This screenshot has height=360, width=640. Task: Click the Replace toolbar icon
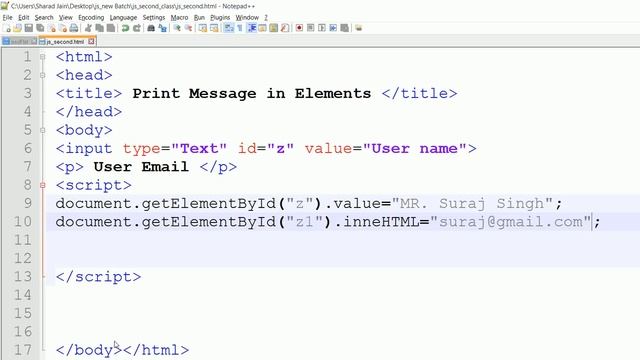point(162,28)
